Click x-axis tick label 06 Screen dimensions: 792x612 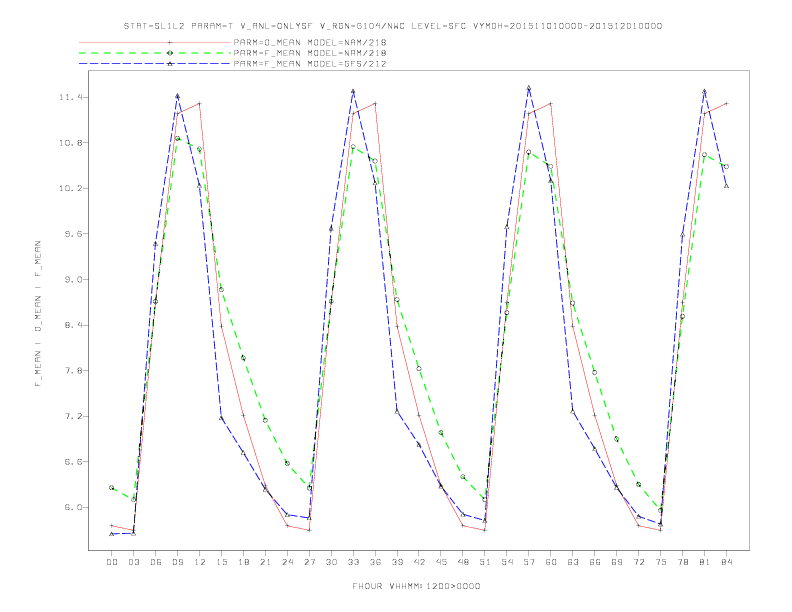[156, 562]
